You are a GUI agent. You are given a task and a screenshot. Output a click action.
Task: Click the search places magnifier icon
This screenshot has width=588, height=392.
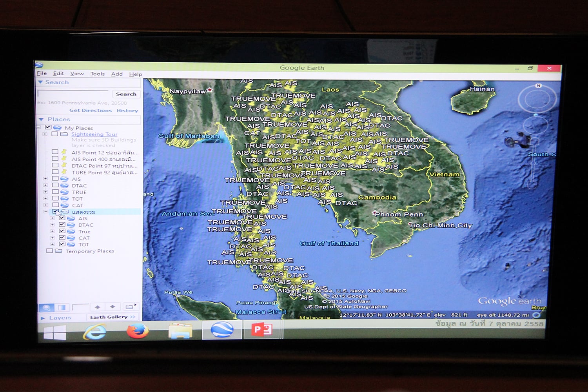[46, 307]
